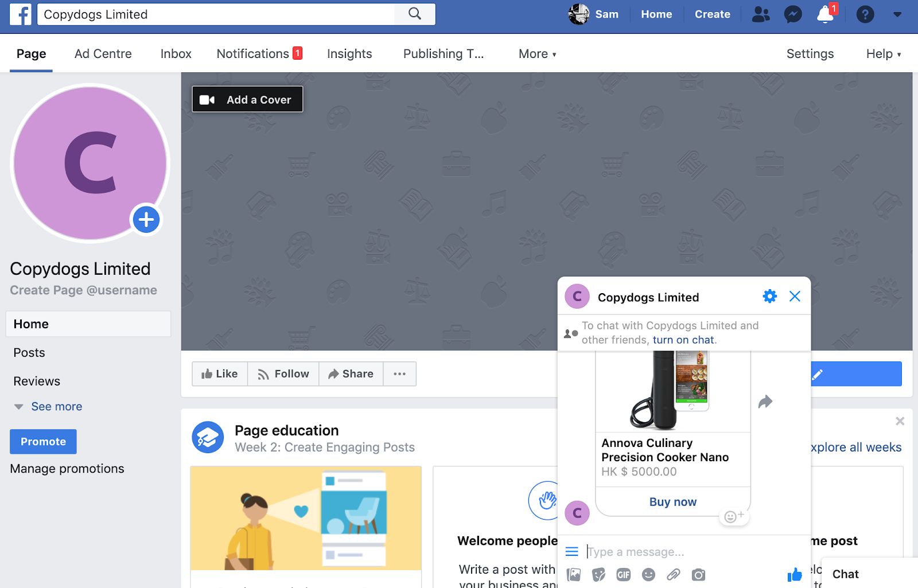The height and width of the screenshot is (588, 918).
Task: Open chat settings gear icon
Action: click(770, 297)
